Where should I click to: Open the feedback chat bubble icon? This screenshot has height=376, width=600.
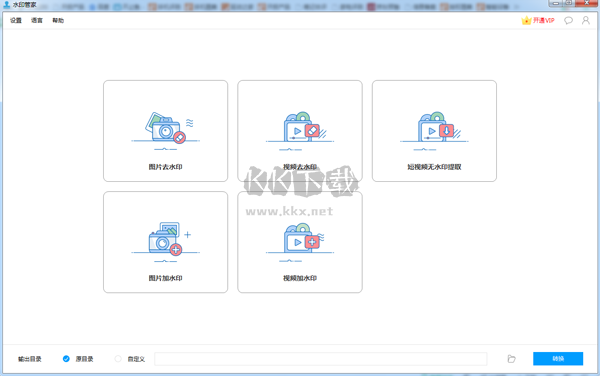[x=568, y=20]
